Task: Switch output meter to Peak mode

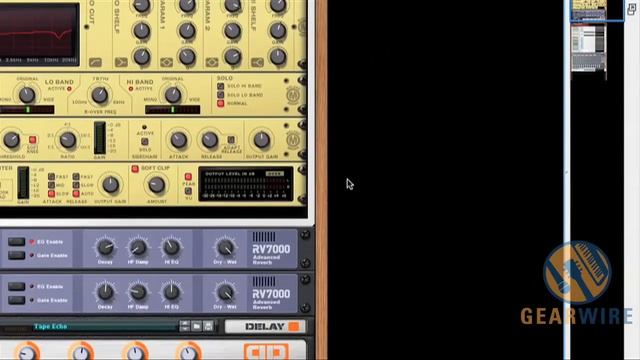Action: click(x=188, y=177)
